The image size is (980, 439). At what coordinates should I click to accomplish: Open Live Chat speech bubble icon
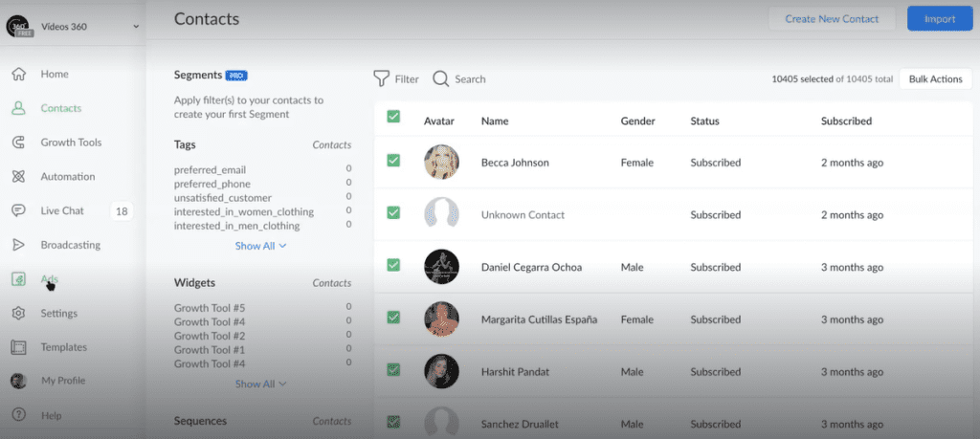click(x=19, y=210)
